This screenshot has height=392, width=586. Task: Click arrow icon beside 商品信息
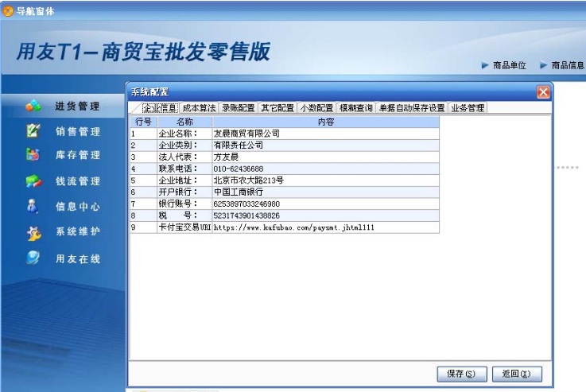point(543,65)
